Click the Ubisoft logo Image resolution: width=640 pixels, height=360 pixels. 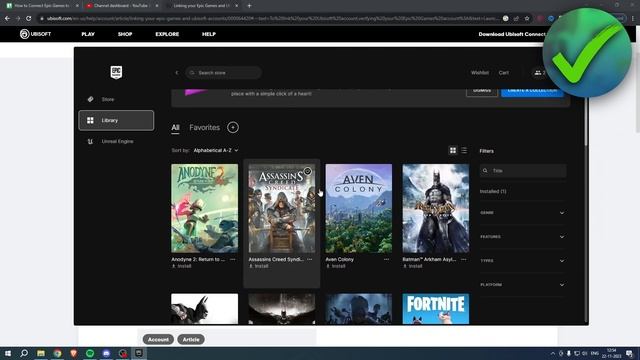tap(36, 34)
